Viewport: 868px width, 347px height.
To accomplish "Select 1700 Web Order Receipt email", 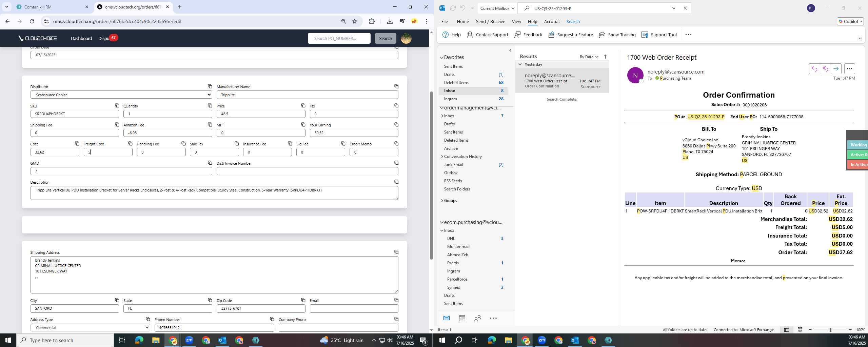I will (562, 81).
